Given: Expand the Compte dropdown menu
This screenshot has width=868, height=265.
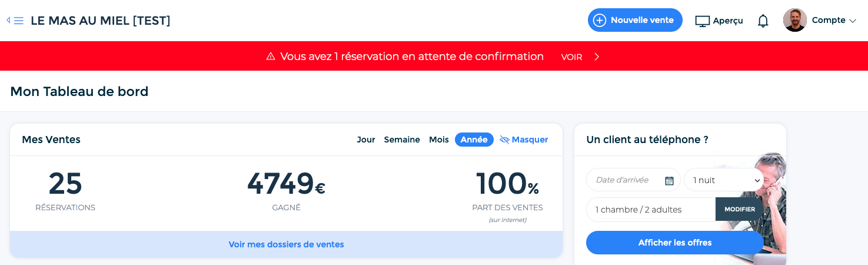Looking at the screenshot, I should pos(834,20).
